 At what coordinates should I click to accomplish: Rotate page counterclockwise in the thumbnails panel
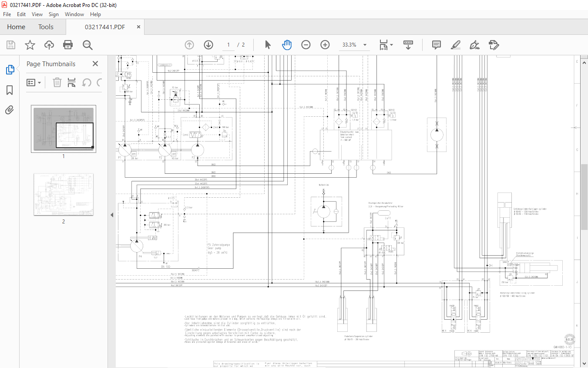tap(87, 82)
